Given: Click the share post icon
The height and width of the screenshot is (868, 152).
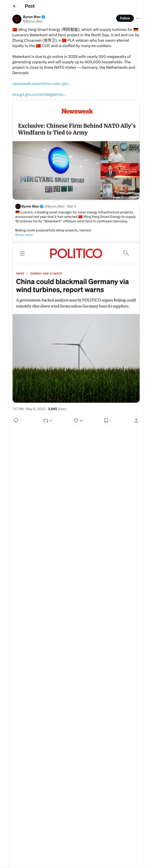Looking at the screenshot, I should [136, 420].
